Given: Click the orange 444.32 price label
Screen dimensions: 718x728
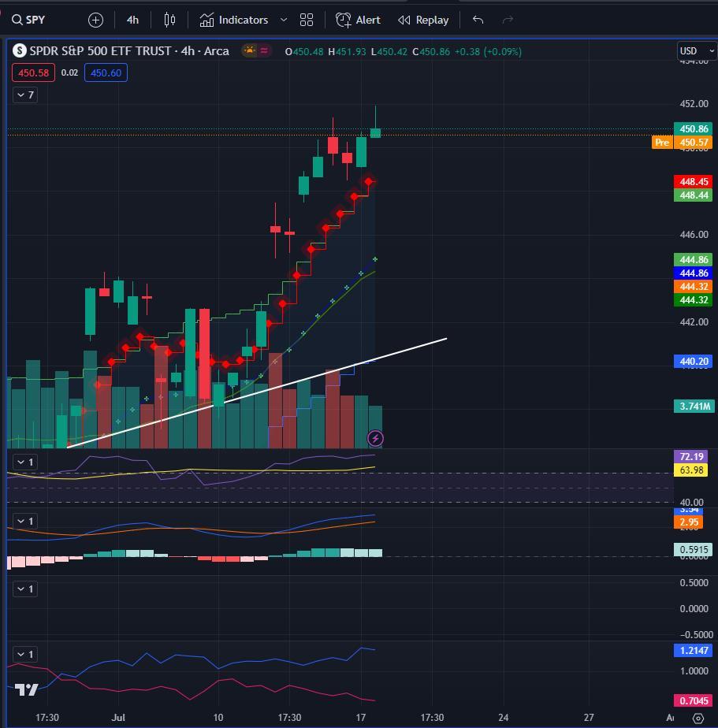Looking at the screenshot, I should coord(694,287).
